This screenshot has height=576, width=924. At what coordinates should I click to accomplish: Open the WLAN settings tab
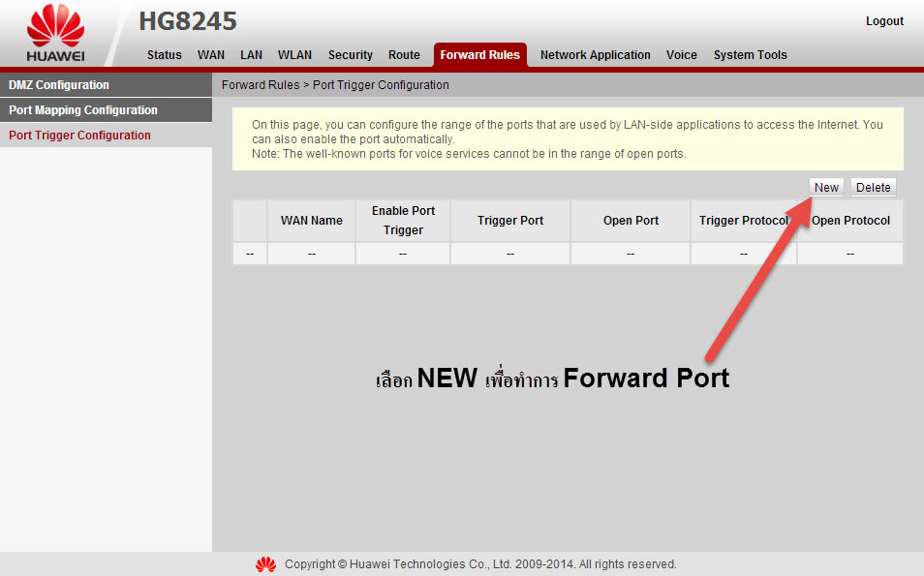[294, 55]
